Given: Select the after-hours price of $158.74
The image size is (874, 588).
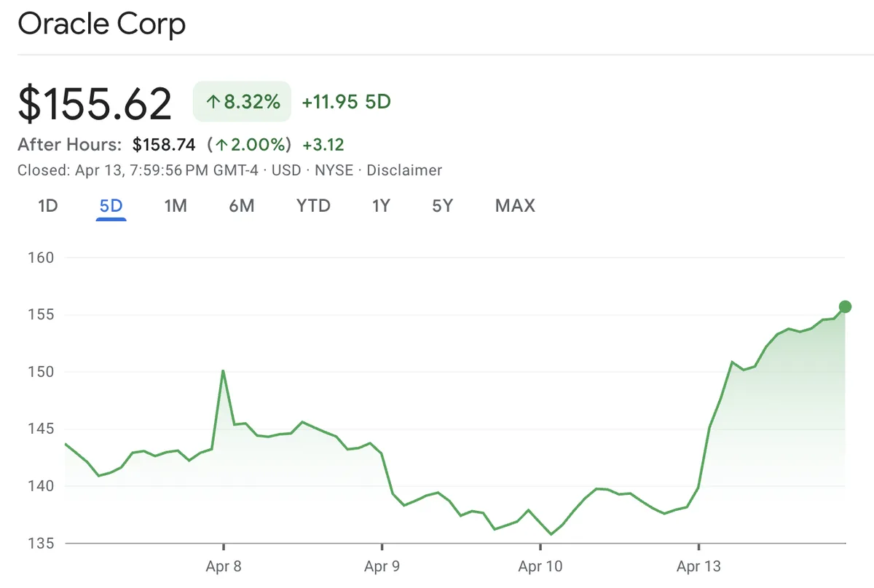Looking at the screenshot, I should 164,144.
